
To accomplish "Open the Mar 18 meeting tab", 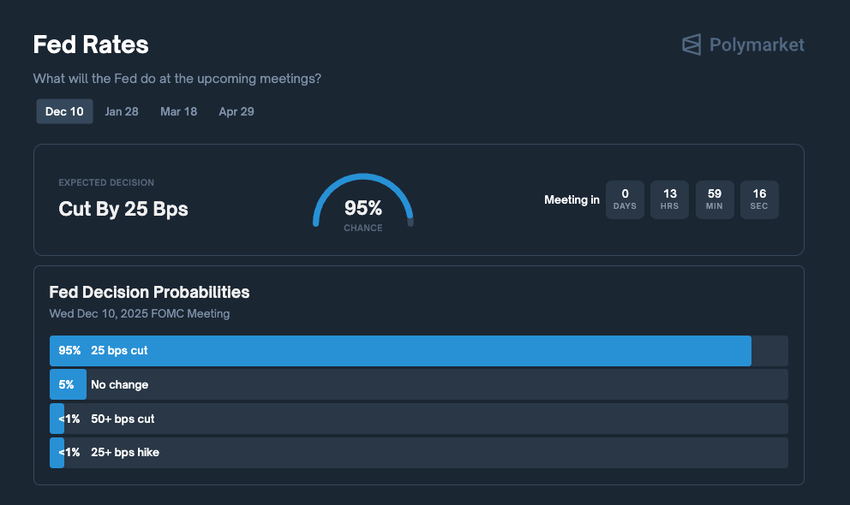I will (x=178, y=111).
